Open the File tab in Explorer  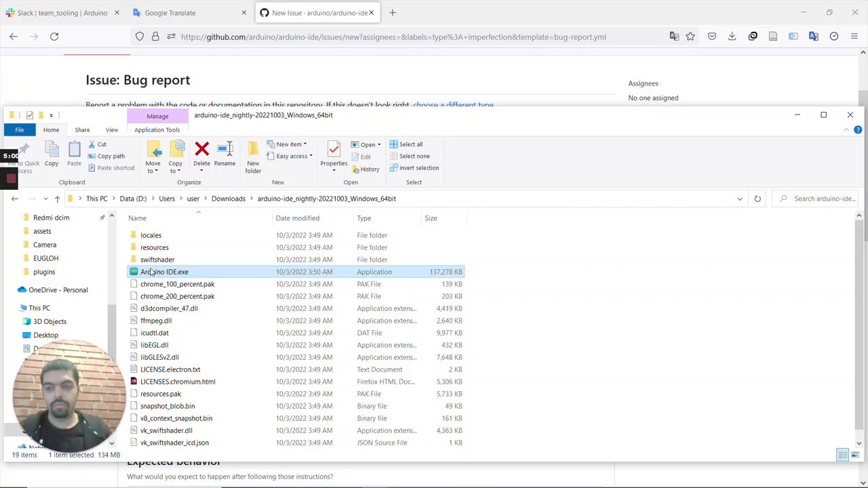pyautogui.click(x=20, y=129)
